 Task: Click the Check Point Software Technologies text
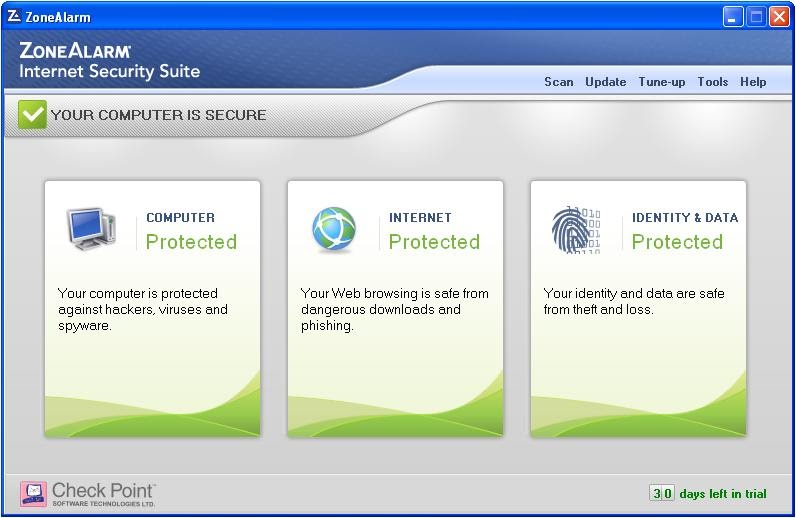pyautogui.click(x=104, y=494)
